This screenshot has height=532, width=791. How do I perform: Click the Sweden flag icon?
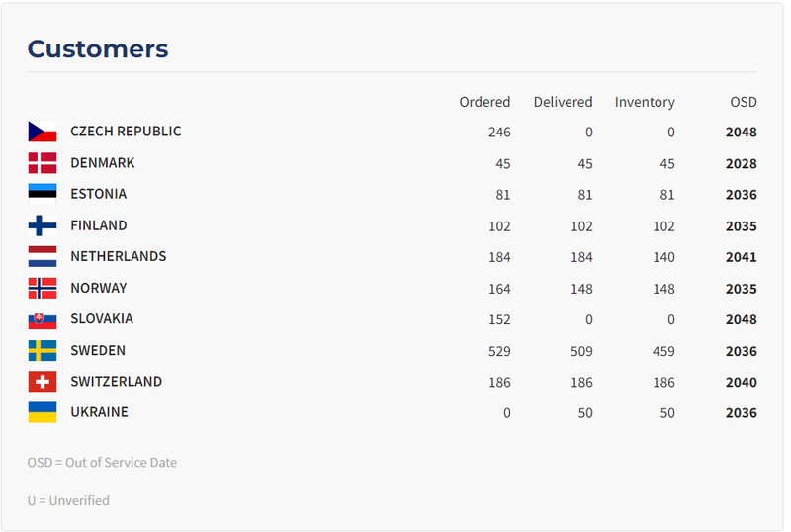pyautogui.click(x=43, y=351)
